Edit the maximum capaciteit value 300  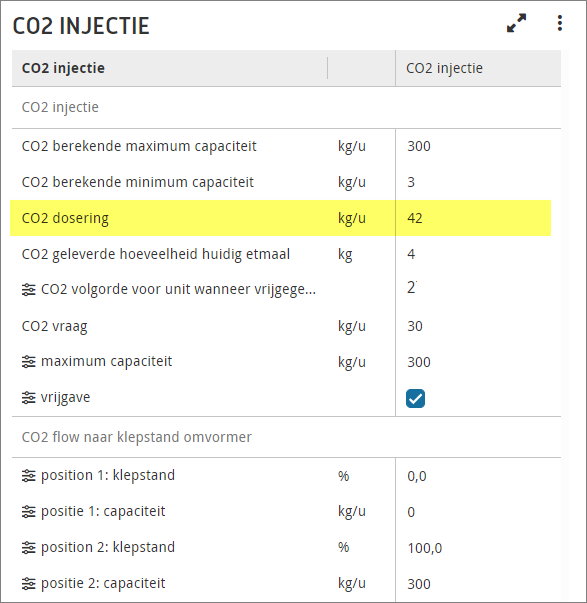pyautogui.click(x=419, y=362)
